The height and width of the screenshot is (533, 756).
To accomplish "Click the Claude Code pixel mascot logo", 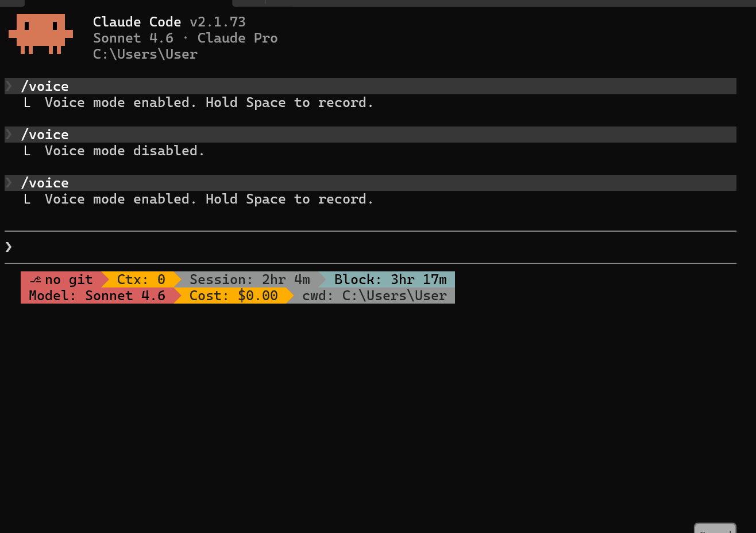I will tap(41, 33).
